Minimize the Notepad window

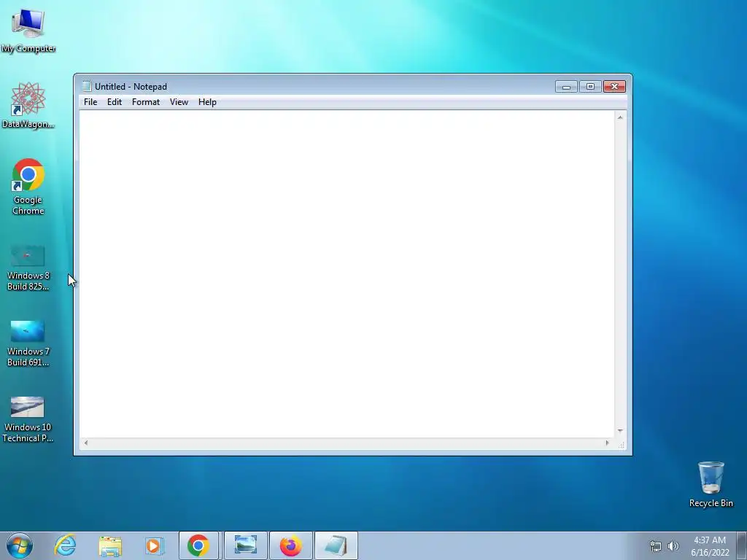pyautogui.click(x=566, y=87)
